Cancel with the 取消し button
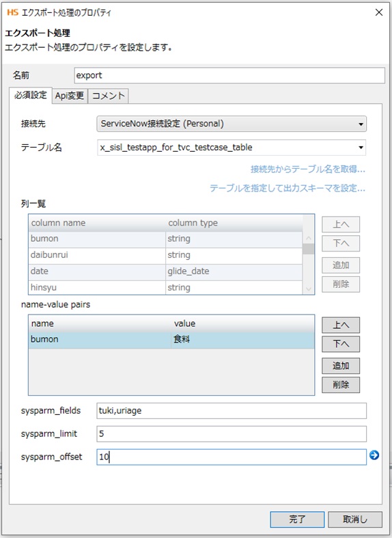 coord(355,519)
